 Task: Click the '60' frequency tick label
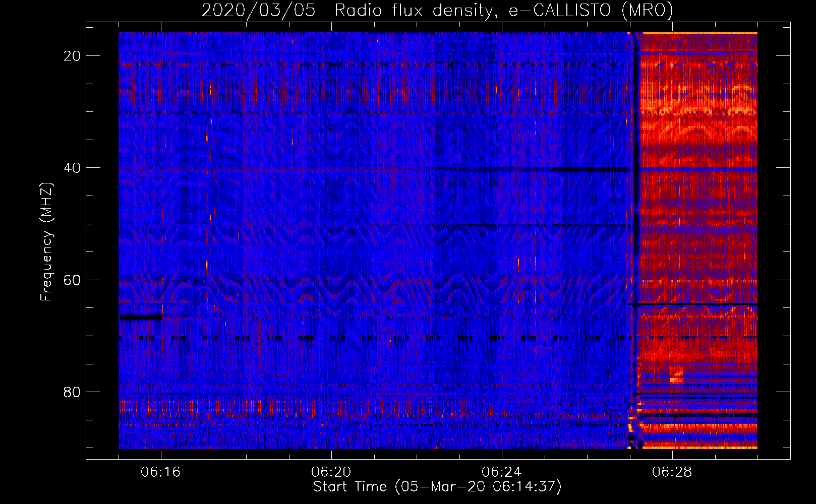pos(72,280)
